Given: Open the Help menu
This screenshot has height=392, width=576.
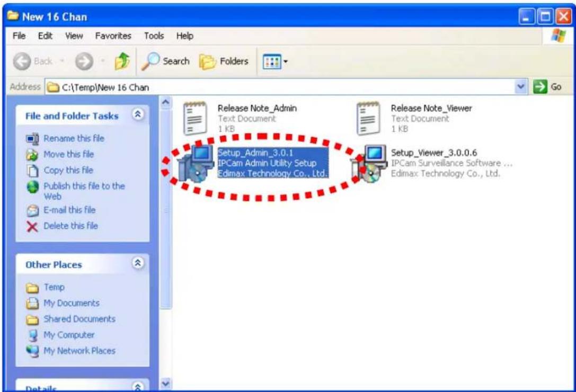Looking at the screenshot, I should click(x=184, y=36).
